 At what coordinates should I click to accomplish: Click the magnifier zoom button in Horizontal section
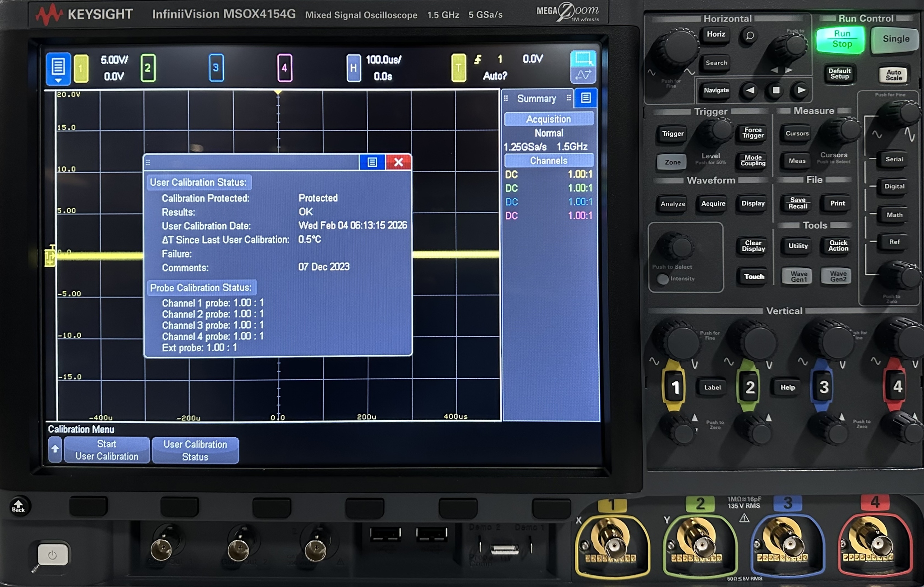tap(749, 36)
